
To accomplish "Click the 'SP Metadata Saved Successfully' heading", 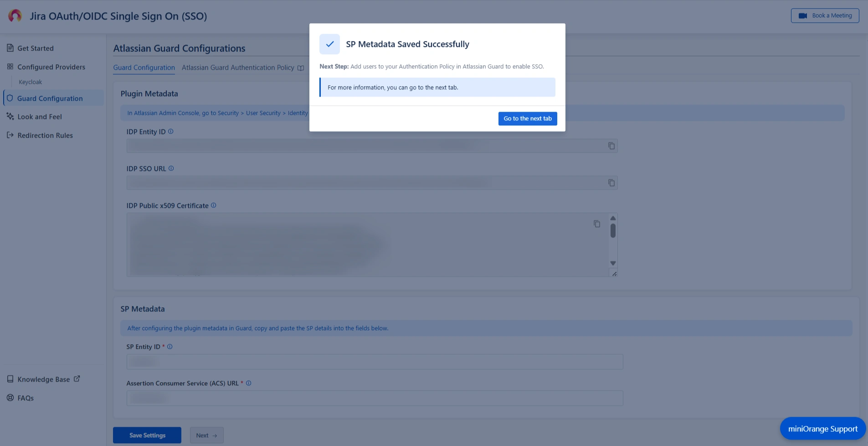I will [407, 44].
